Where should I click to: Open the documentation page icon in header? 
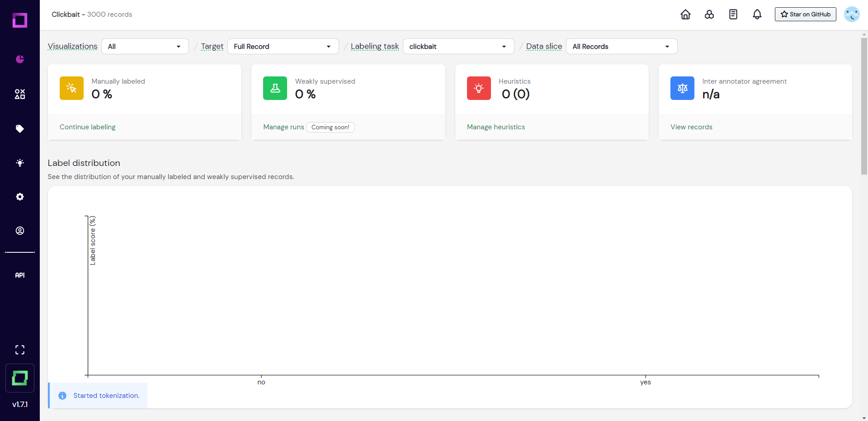click(x=733, y=14)
